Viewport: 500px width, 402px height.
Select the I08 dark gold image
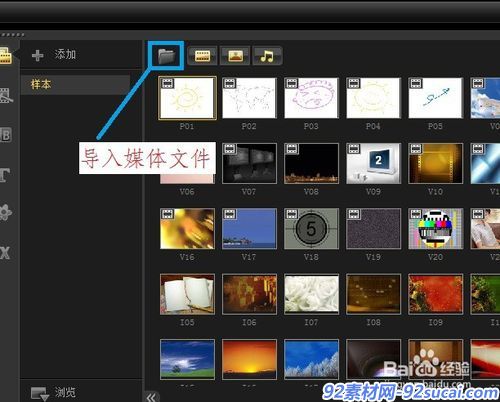(373, 294)
